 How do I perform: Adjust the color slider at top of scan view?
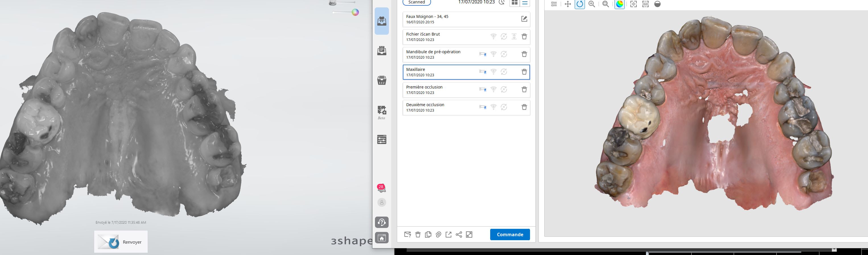coord(355,13)
